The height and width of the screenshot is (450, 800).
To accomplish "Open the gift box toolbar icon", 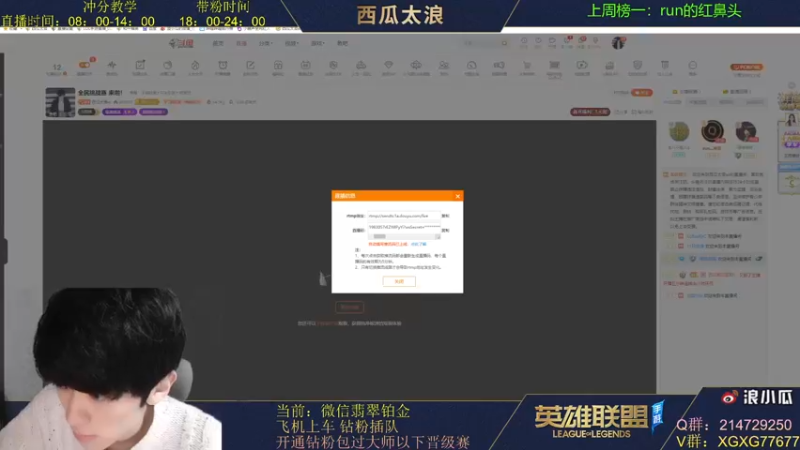I will pyautogui.click(x=278, y=65).
